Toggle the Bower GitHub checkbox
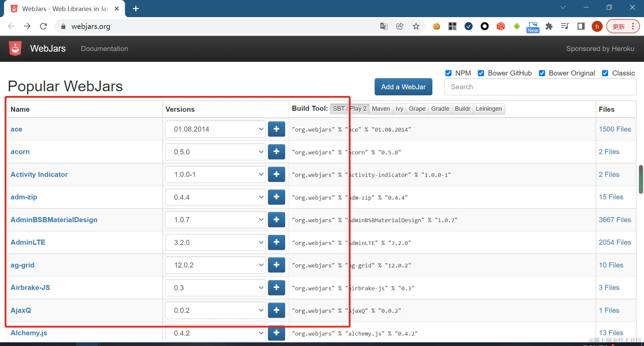 click(x=481, y=73)
